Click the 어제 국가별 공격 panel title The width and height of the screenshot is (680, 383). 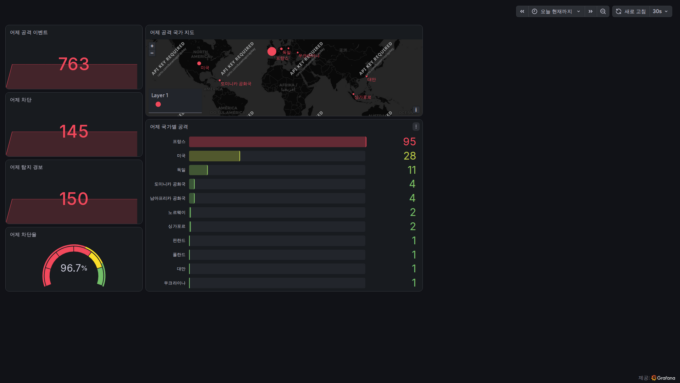pos(169,127)
